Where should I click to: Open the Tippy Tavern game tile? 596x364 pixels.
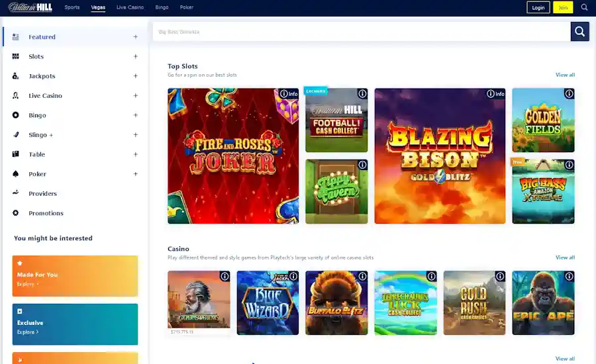[x=336, y=191]
